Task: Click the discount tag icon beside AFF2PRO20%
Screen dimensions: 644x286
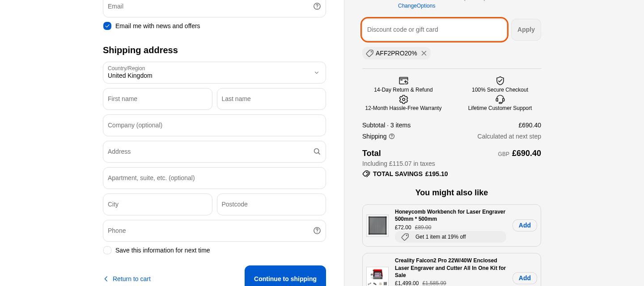Action: (369, 53)
